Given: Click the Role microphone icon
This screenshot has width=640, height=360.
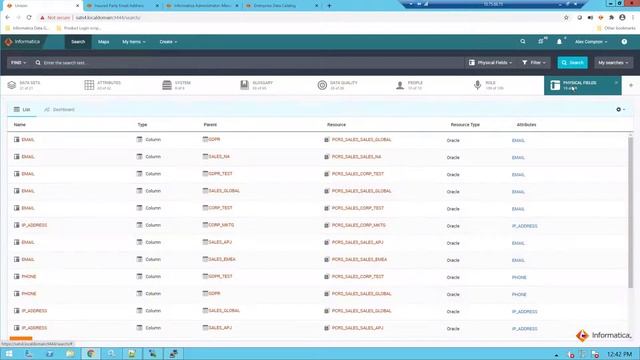Looking at the screenshot, I should tap(477, 85).
